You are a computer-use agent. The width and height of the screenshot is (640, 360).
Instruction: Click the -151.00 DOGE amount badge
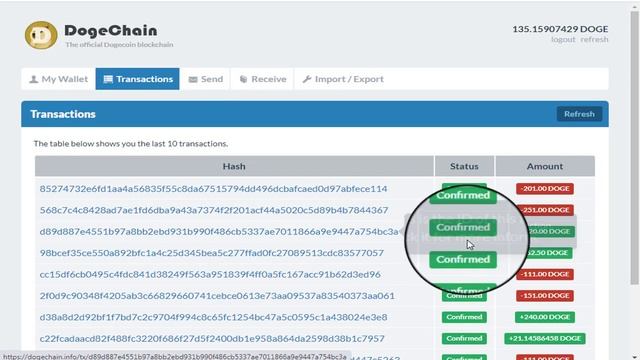pyautogui.click(x=544, y=296)
